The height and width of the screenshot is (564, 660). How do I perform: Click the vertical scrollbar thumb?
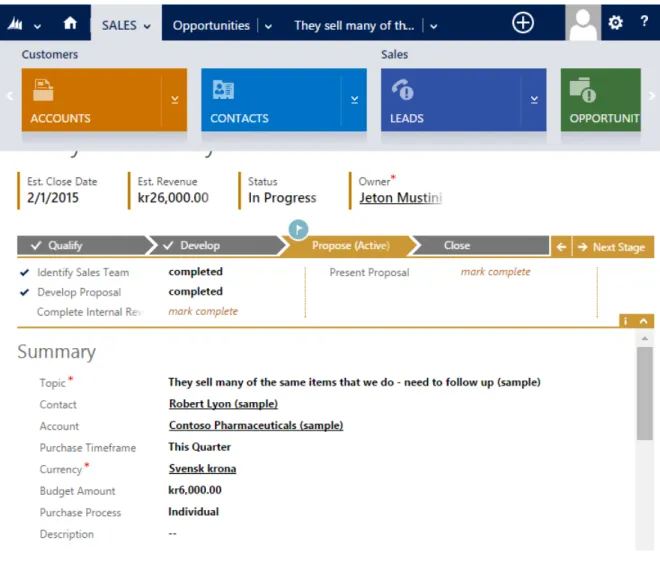tap(644, 394)
